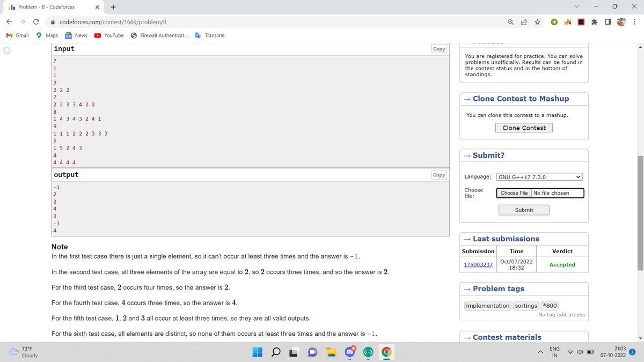The image size is (644, 362).
Task: Open File Explorer from the taskbar
Action: click(331, 352)
